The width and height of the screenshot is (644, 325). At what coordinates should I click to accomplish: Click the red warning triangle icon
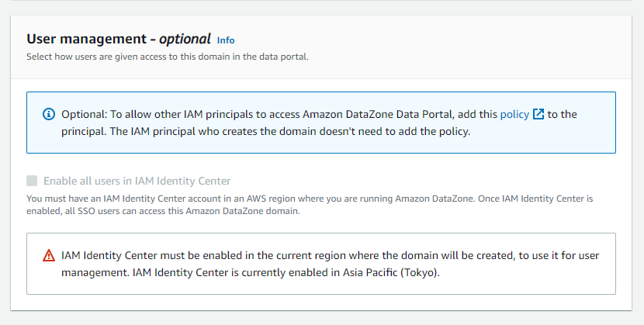(49, 255)
